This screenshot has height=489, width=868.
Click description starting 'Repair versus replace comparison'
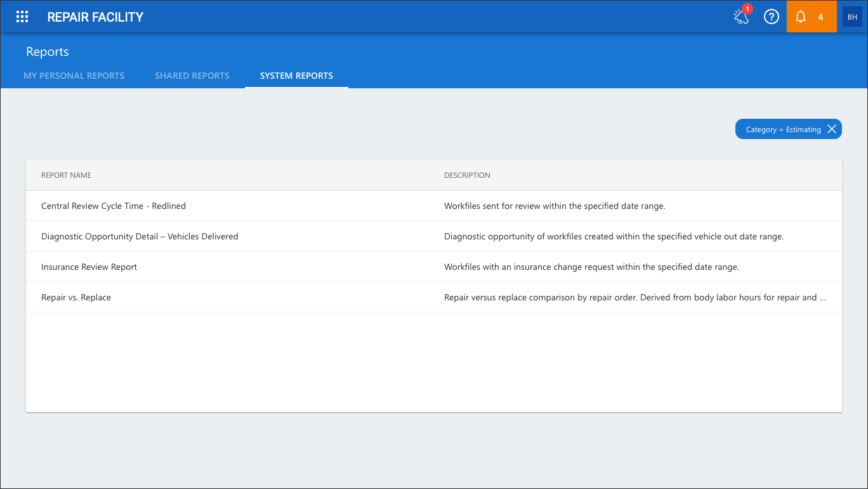pyautogui.click(x=635, y=297)
